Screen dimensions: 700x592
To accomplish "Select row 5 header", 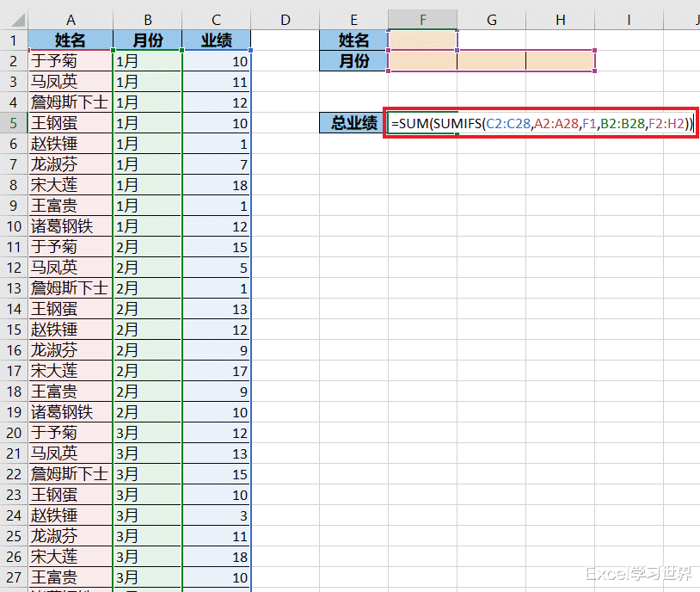I will 14,123.
